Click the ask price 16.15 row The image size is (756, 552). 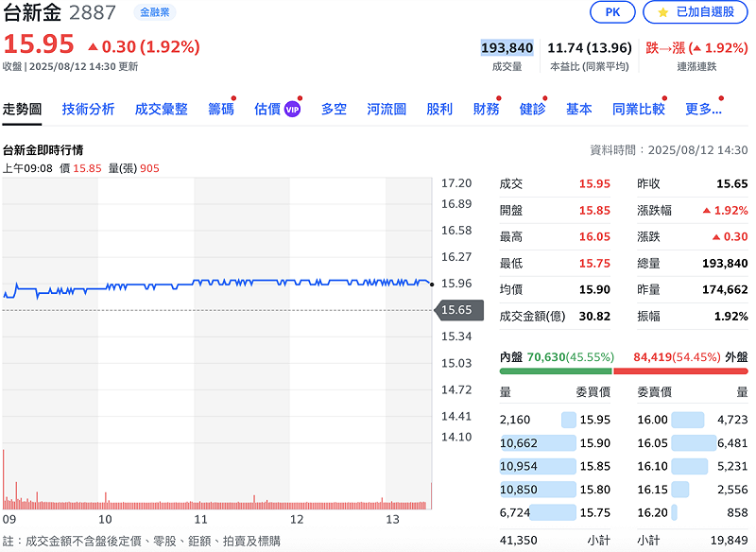tap(693, 490)
